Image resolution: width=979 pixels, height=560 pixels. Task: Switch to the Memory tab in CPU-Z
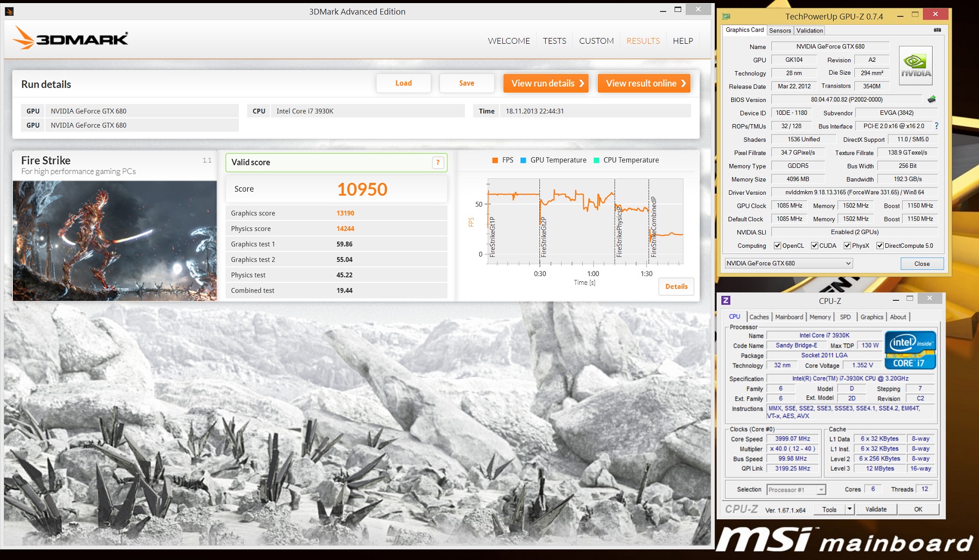[x=820, y=317]
